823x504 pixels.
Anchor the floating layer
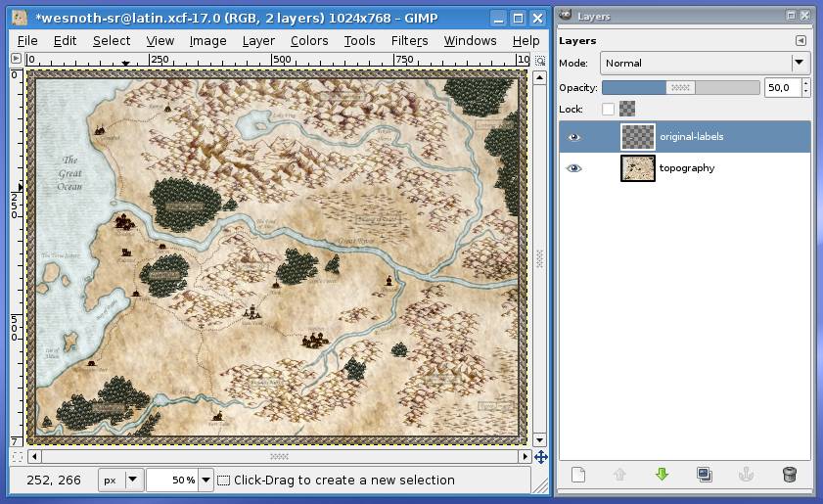747,475
